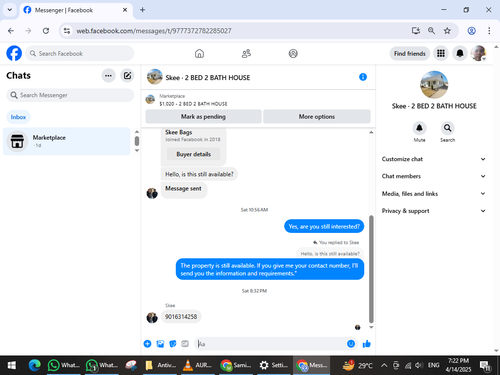Open Buyer details button
Image resolution: width=500 pixels, height=375 pixels.
click(x=194, y=154)
